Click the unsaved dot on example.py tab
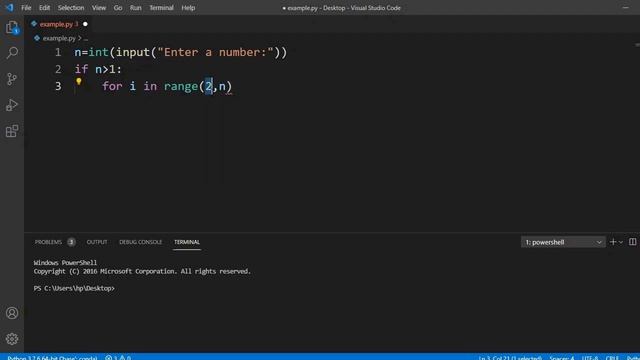Image resolution: width=640 pixels, height=360 pixels. (x=85, y=24)
